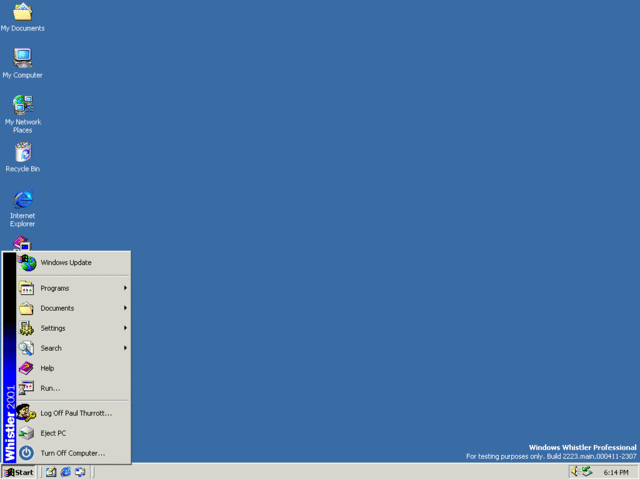
Task: Click the 6:14 PM clock
Action: coord(616,473)
